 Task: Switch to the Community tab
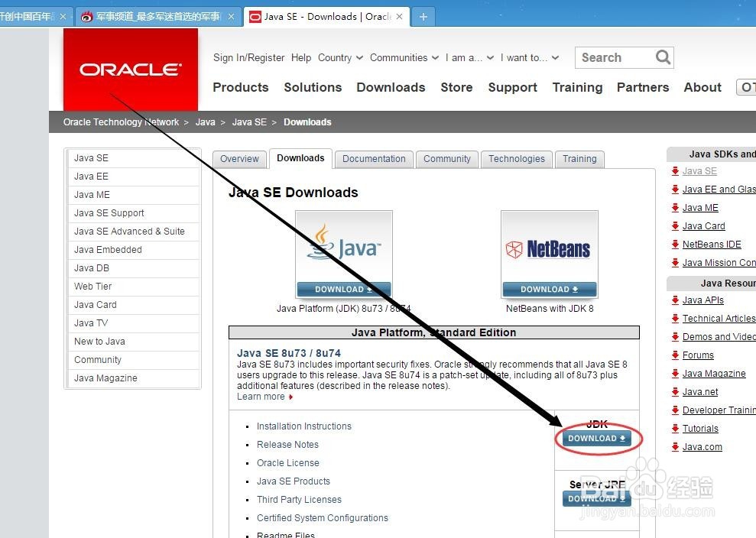pos(446,159)
